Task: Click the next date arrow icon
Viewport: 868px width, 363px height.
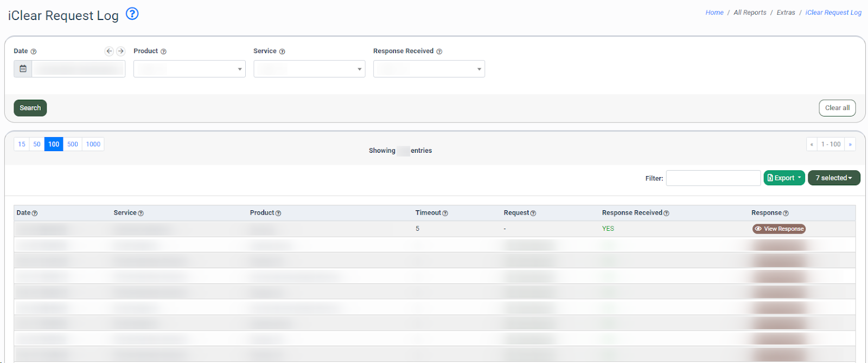Action: [121, 51]
